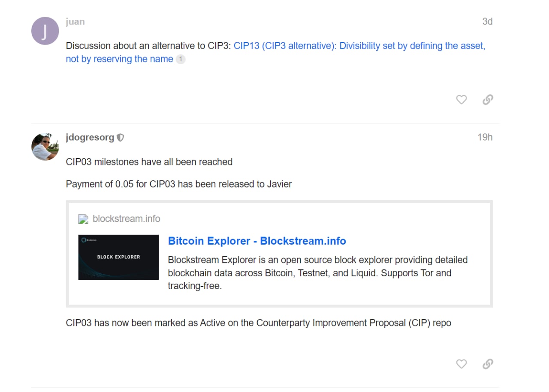Open jdogresorg's profile photo avatar

click(x=45, y=147)
